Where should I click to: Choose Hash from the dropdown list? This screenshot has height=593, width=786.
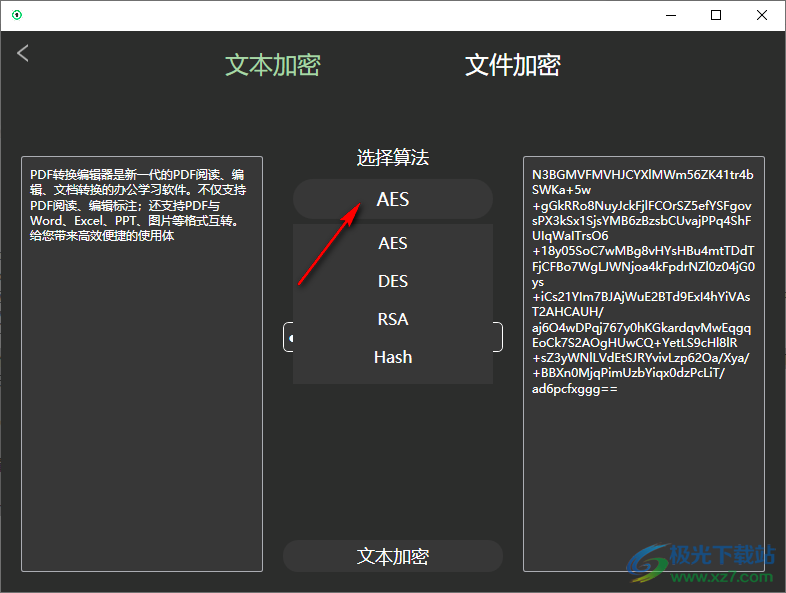(x=393, y=357)
